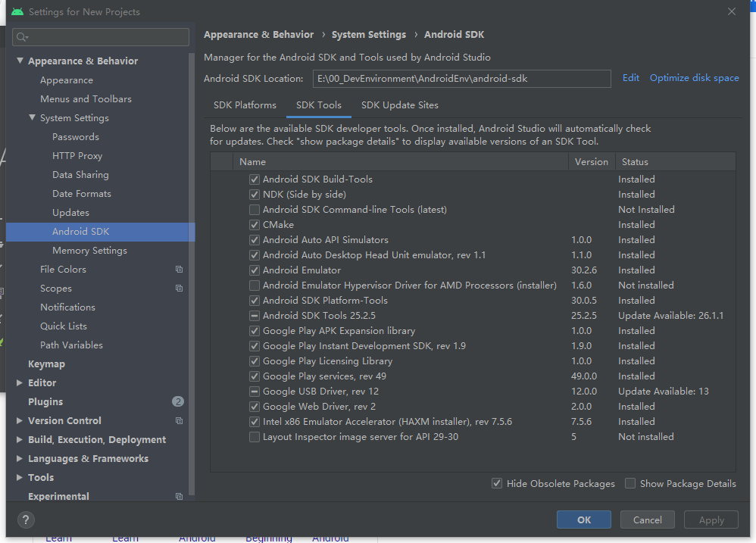Uncheck the CMake checkbox
The height and width of the screenshot is (543, 756).
(x=254, y=225)
